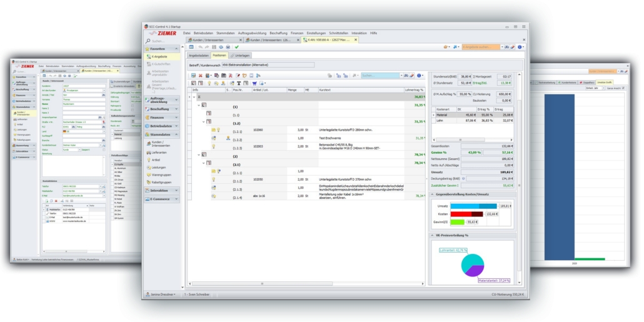Click the Betreff / Kundenwunsch text field
644x322 pixels.
[x=268, y=65]
